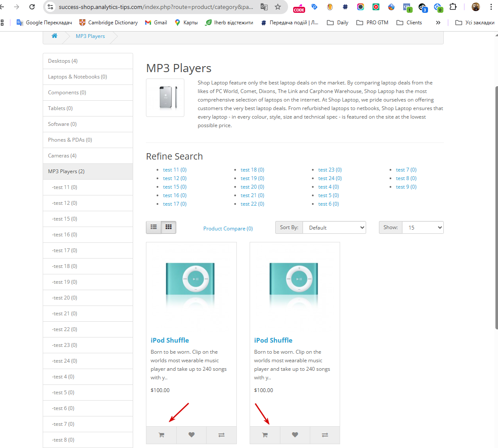Click the red CODE extension icon
Image resolution: width=498 pixels, height=448 pixels.
pos(299,9)
